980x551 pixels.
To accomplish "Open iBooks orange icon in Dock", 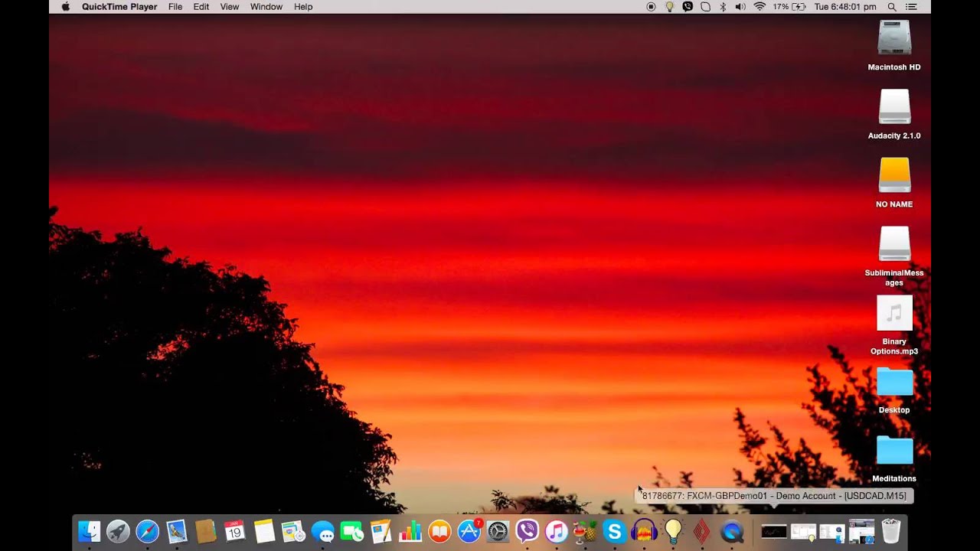I will point(439,531).
